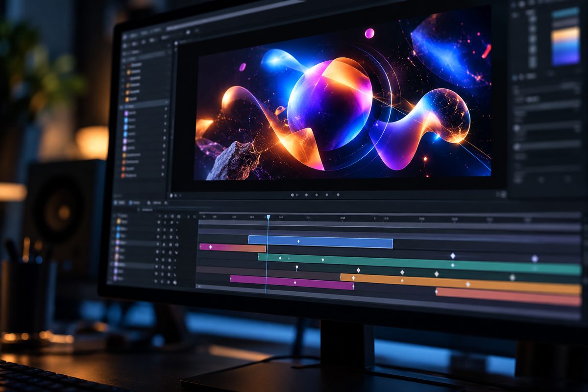Click the teal swatch at the top of the right panel
Viewport: 588px width, 392px height.
pos(565,12)
